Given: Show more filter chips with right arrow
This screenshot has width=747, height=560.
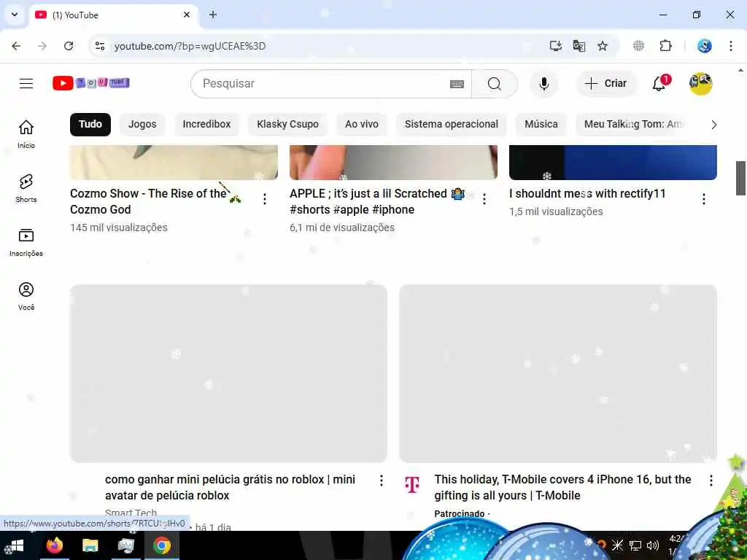Looking at the screenshot, I should [x=713, y=125].
